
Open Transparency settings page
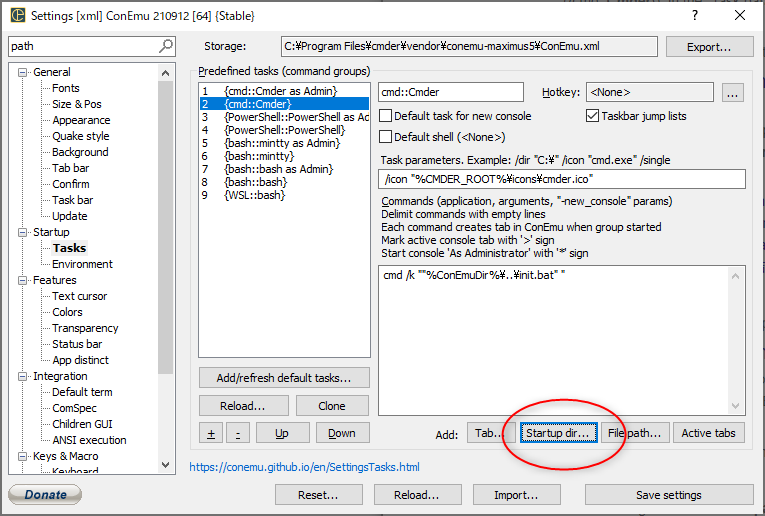tap(85, 328)
